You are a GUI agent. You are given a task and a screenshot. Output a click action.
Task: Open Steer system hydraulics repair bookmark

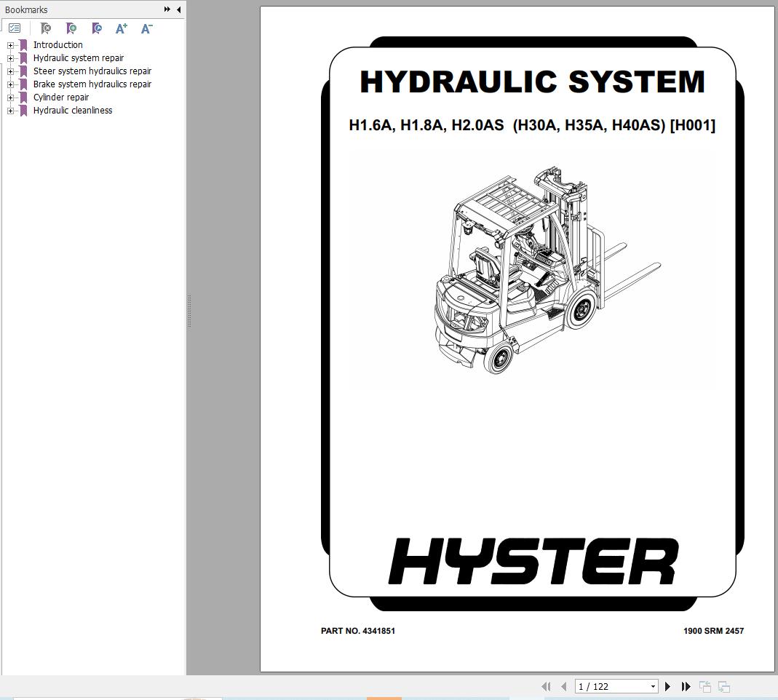click(x=92, y=71)
